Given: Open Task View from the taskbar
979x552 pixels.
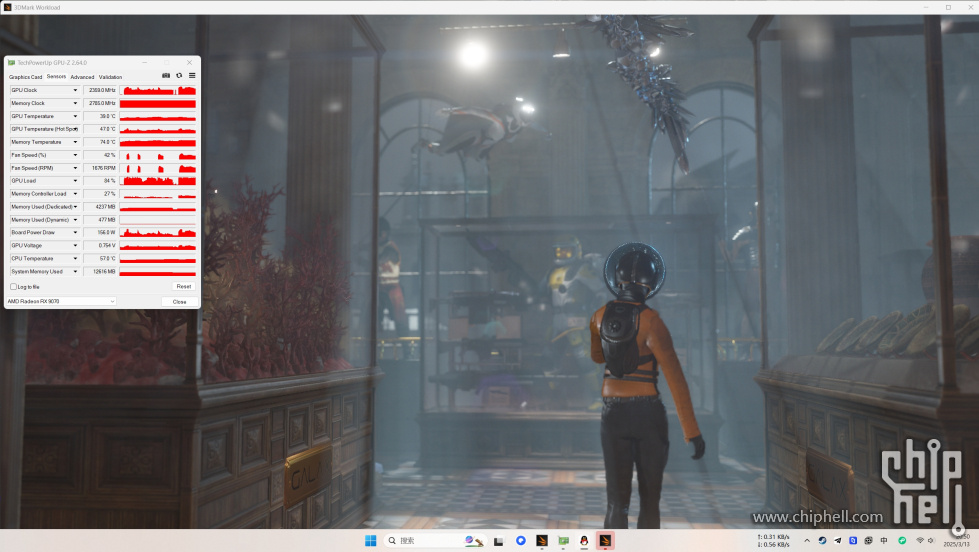Looking at the screenshot, I should (x=498, y=541).
